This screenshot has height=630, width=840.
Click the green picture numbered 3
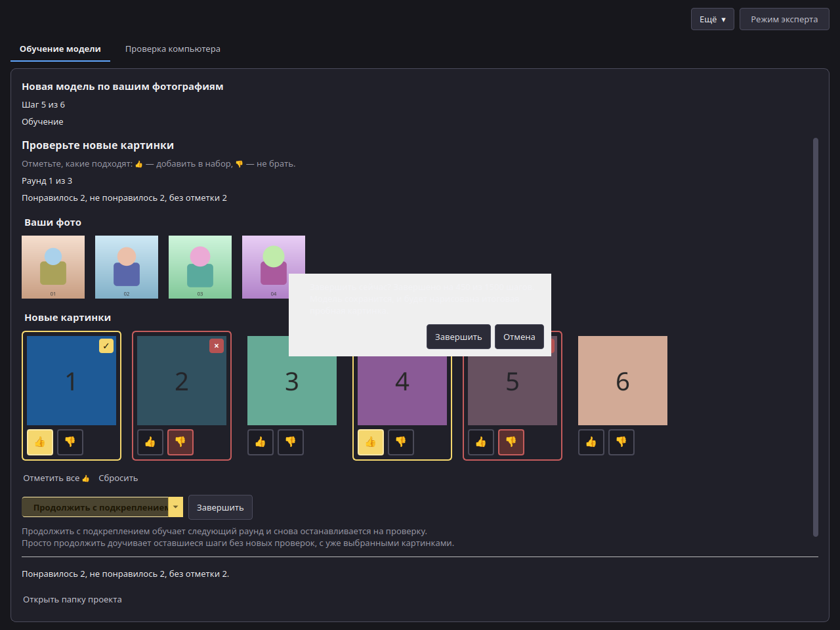click(x=292, y=381)
